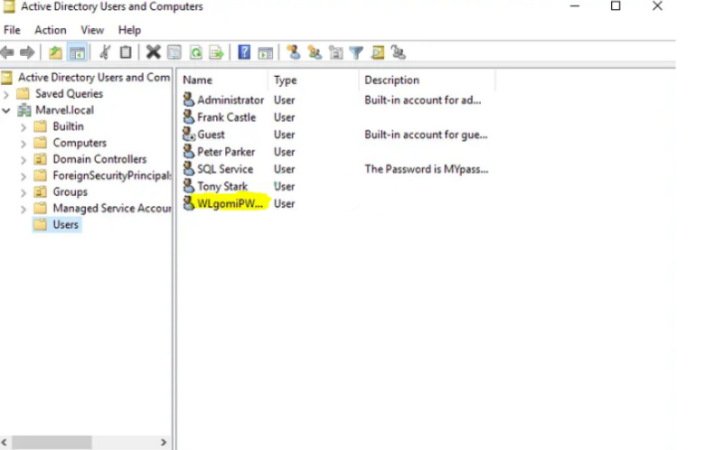Click the Export List toolbar icon
Image resolution: width=724 pixels, height=450 pixels.
tap(216, 52)
